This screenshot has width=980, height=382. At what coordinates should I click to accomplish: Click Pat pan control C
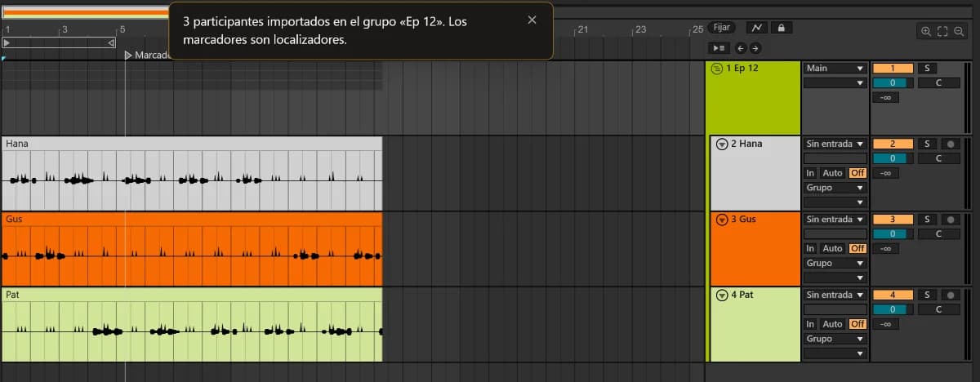pyautogui.click(x=938, y=309)
